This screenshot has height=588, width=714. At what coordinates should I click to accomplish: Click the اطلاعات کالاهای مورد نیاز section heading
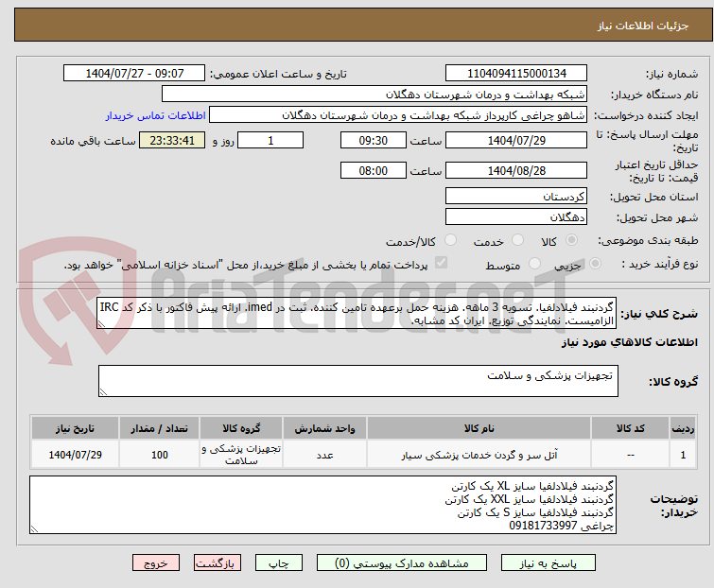pos(629,342)
